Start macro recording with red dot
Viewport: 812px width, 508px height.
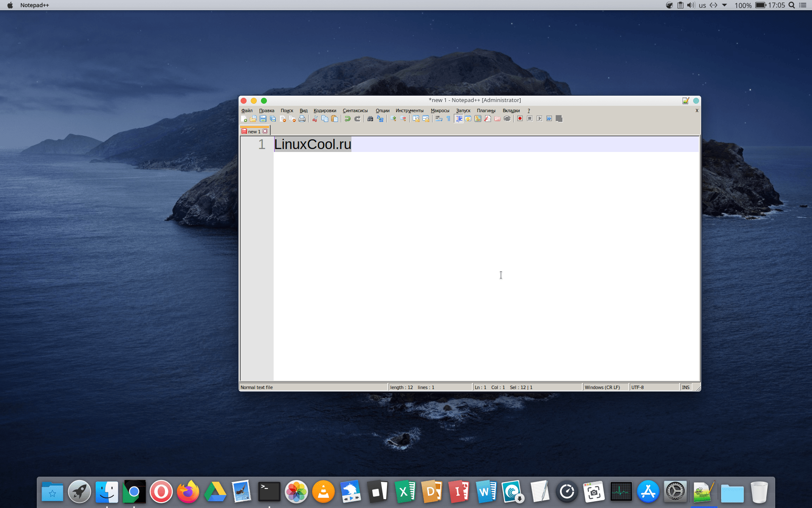tap(520, 119)
